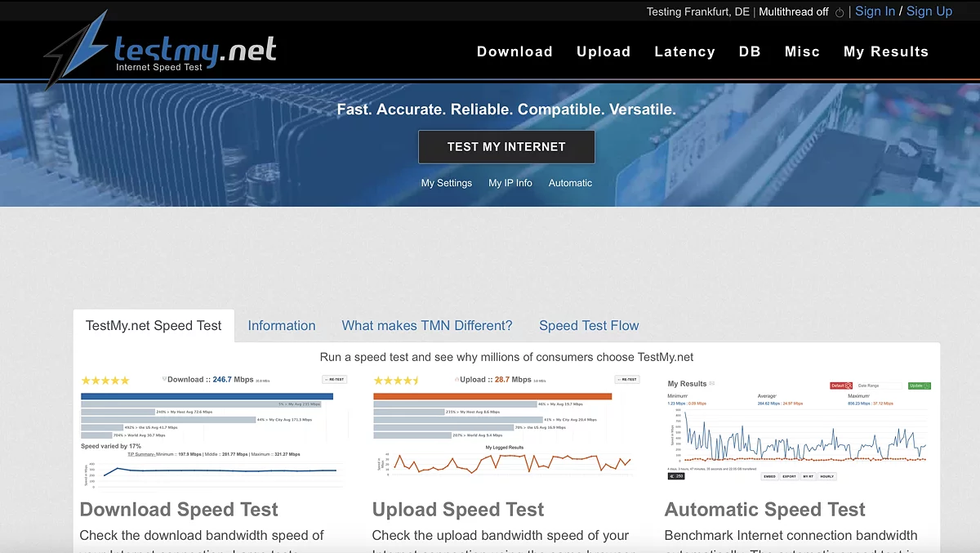Click the power icon beside Multithread off
Viewport: 980px width, 553px height.
[x=840, y=12]
